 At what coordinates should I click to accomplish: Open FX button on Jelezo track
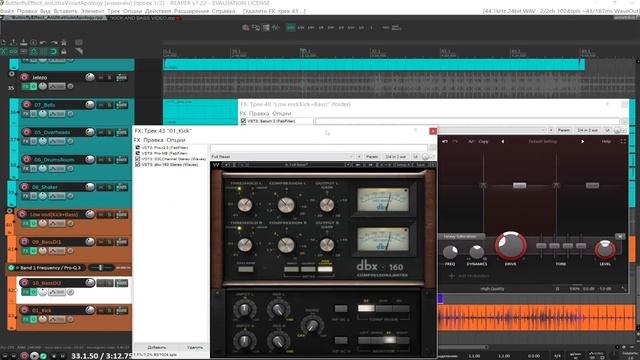26,87
